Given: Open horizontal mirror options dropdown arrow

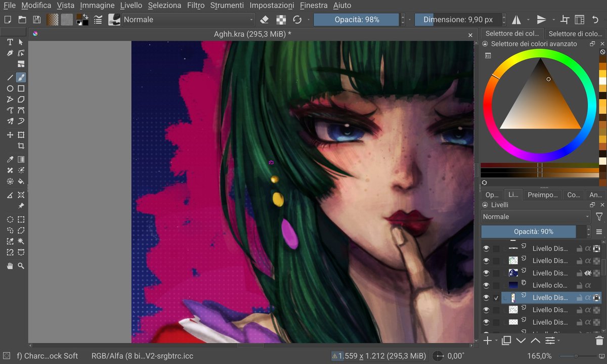Looking at the screenshot, I should pyautogui.click(x=528, y=20).
